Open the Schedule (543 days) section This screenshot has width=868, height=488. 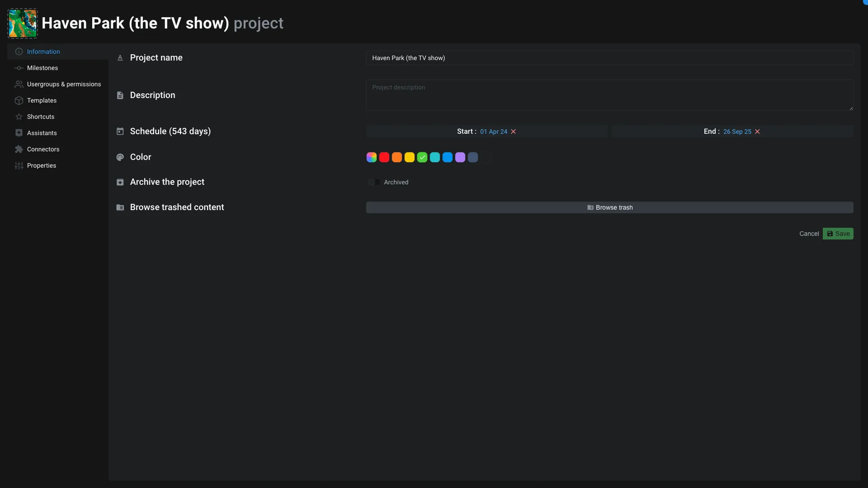coord(170,131)
